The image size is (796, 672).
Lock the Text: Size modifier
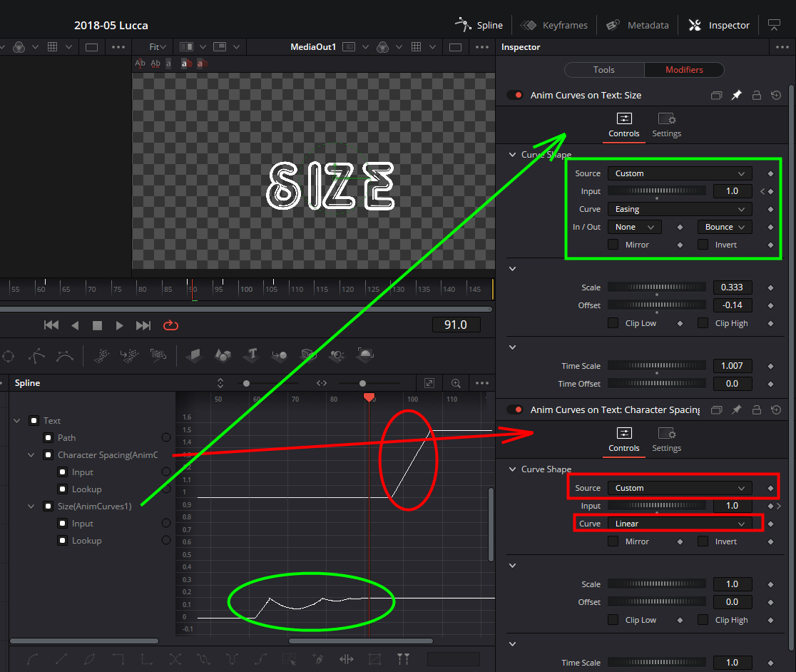[x=756, y=95]
